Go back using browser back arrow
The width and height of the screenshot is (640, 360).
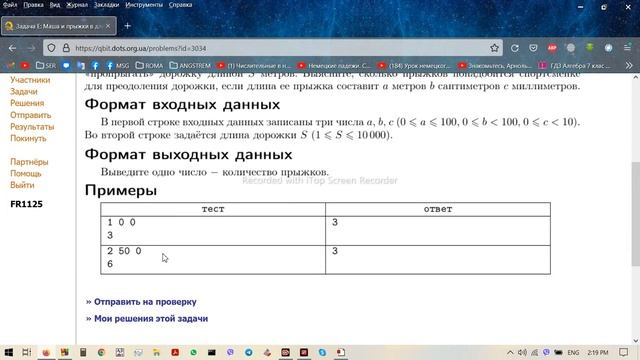12,48
